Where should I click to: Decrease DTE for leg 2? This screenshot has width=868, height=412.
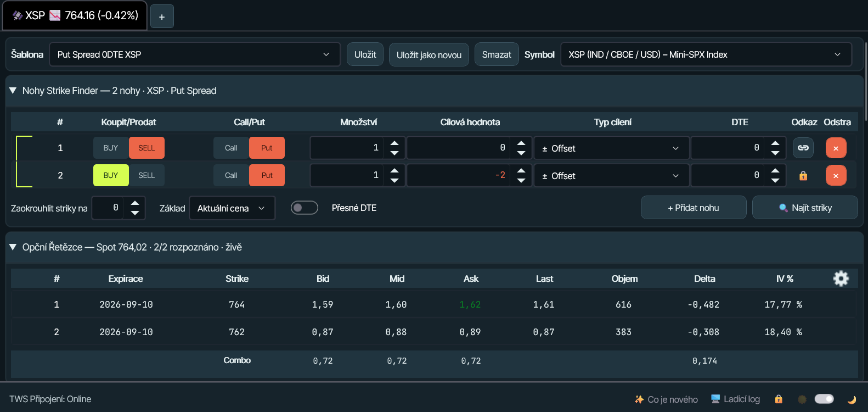coord(775,180)
